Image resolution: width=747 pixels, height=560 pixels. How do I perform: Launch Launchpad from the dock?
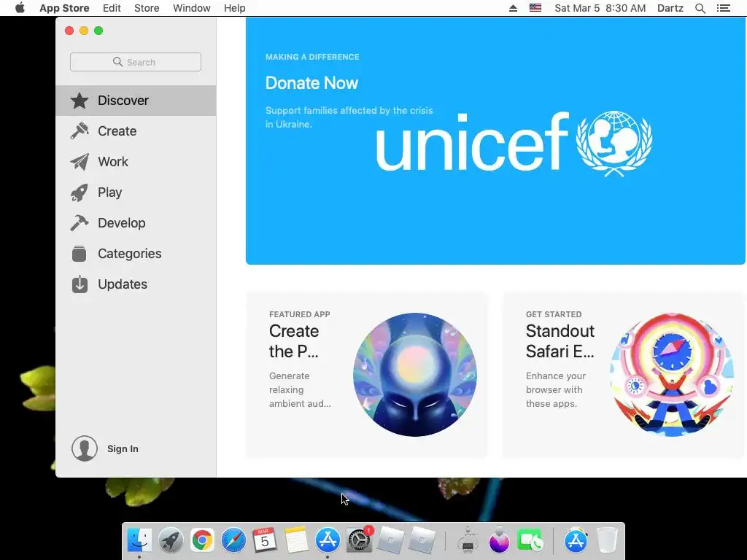click(x=171, y=540)
